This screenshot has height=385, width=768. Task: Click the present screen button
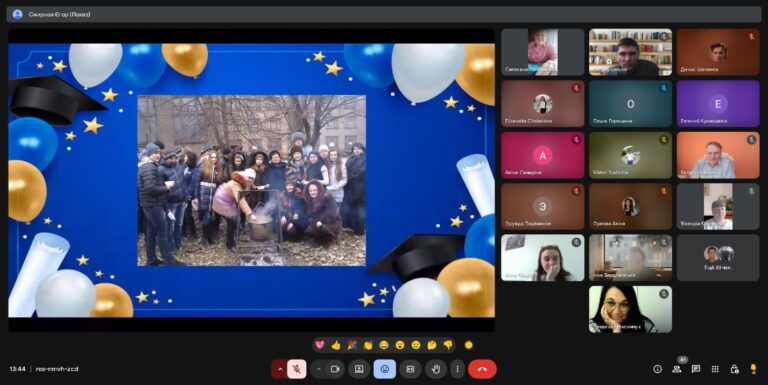[x=359, y=369]
